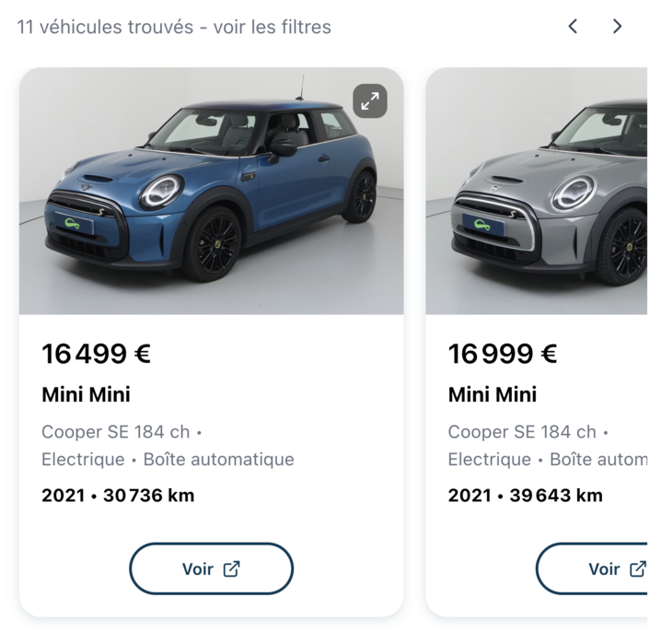
Task: Click the "11 véhicules trouvés" text
Action: 102,27
